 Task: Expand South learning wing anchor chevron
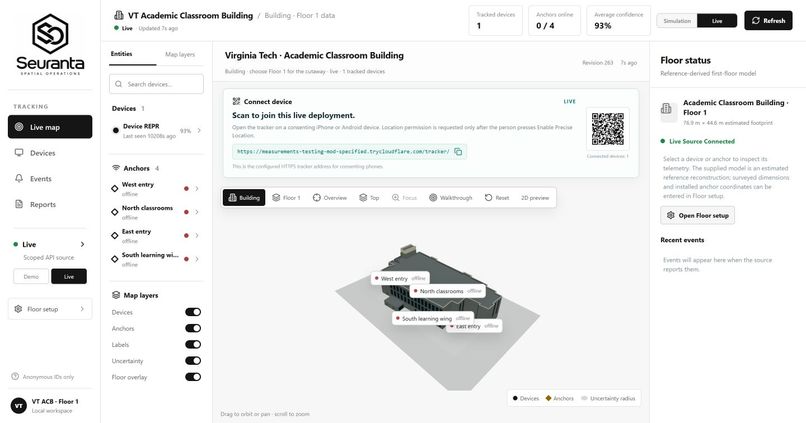pos(197,259)
